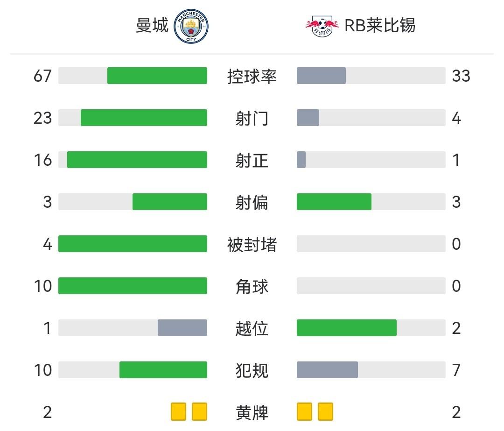Click Manchester City's leftmost yellow card icon
This screenshot has width=504, height=431.
178,411
